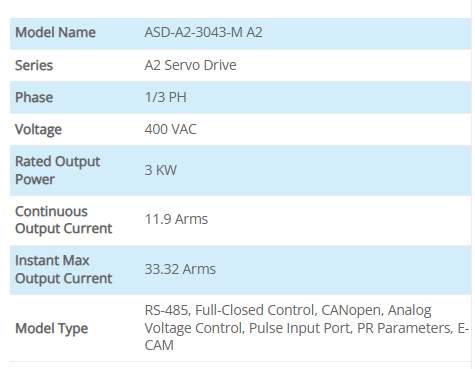
Task: Click the Continuous Output Current label
Action: (x=63, y=220)
